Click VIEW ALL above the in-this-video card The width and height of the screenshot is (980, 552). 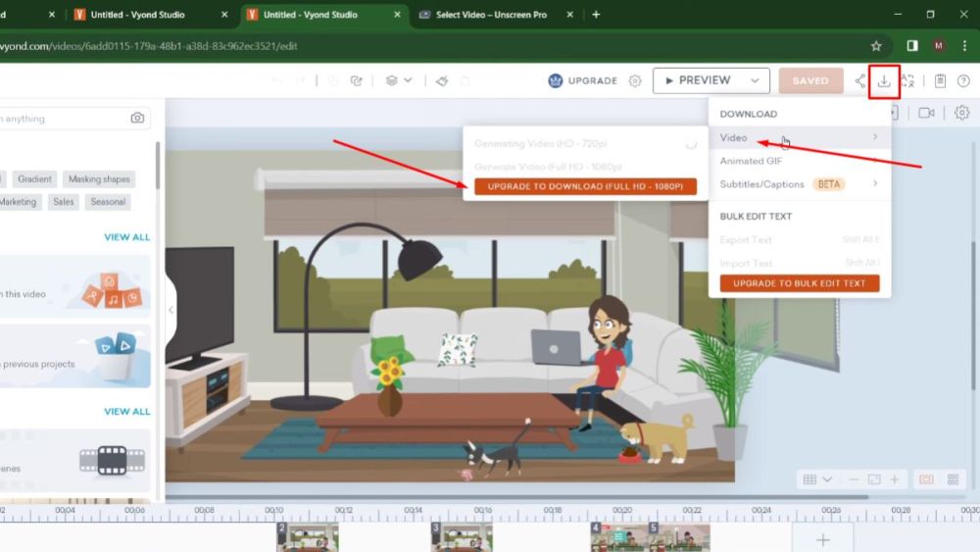point(126,237)
